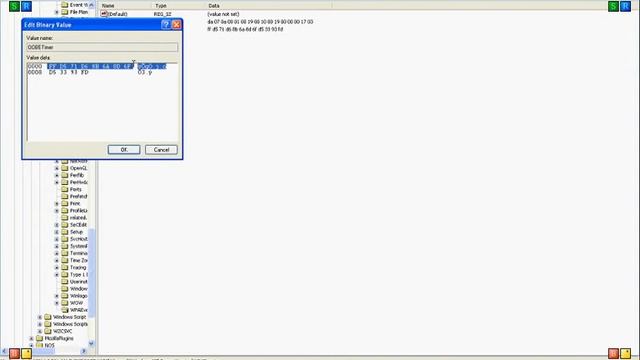Select the Type 1 tree item label
Image resolution: width=640 pixels, height=360 pixels.
point(79,275)
